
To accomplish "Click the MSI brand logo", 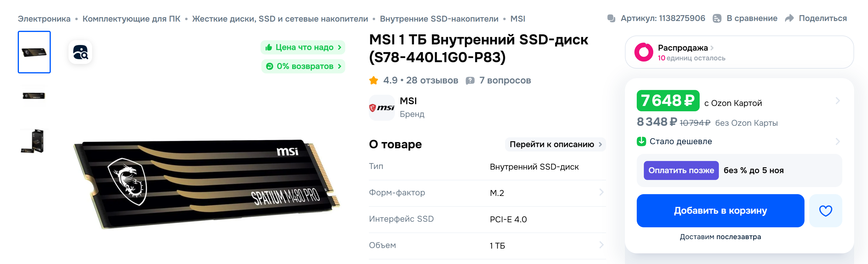I will click(x=382, y=108).
